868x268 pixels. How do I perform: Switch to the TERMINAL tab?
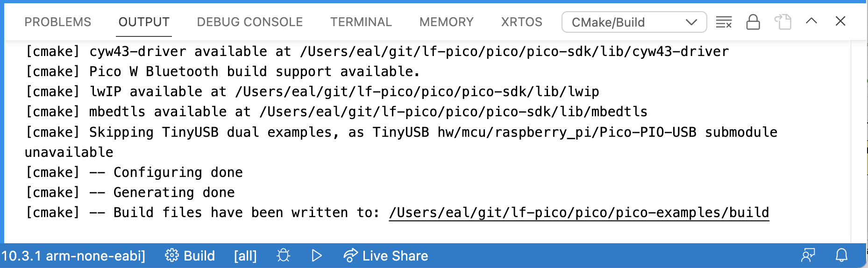click(361, 22)
